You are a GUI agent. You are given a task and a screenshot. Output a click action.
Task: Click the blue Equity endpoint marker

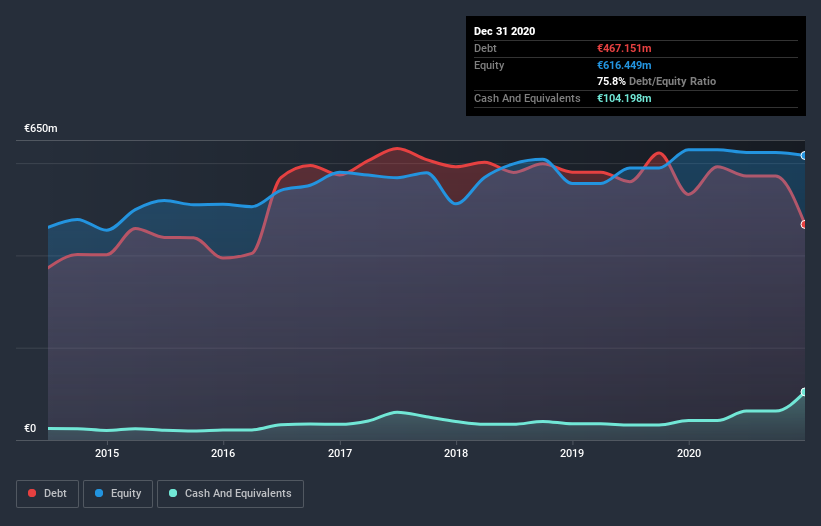[x=804, y=155]
